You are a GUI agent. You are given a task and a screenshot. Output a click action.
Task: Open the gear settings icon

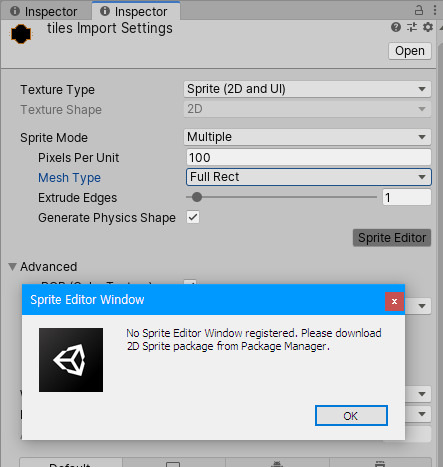point(428,27)
